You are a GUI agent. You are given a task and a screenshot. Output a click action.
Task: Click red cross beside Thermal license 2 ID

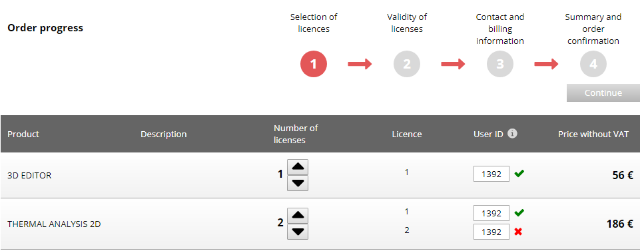518,232
